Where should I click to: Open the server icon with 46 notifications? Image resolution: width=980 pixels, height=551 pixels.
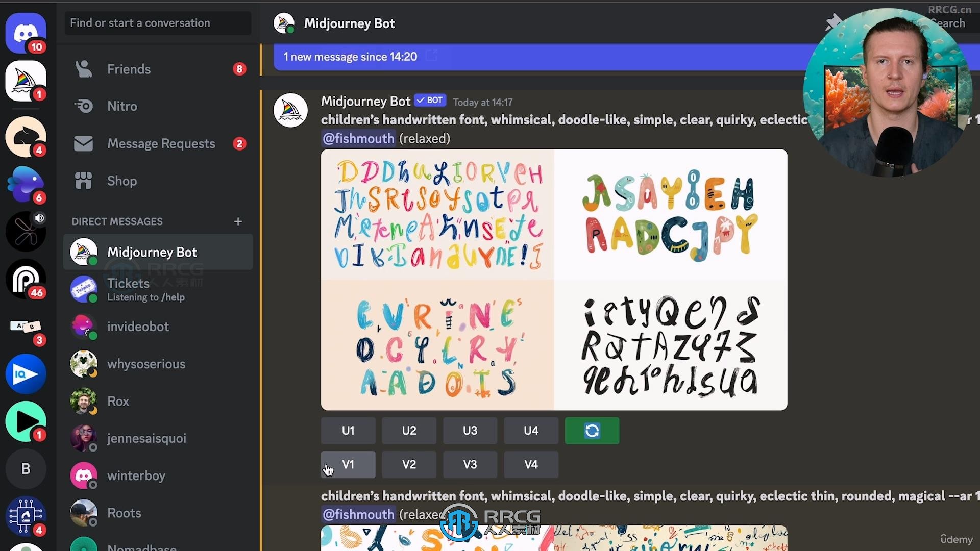[26, 279]
